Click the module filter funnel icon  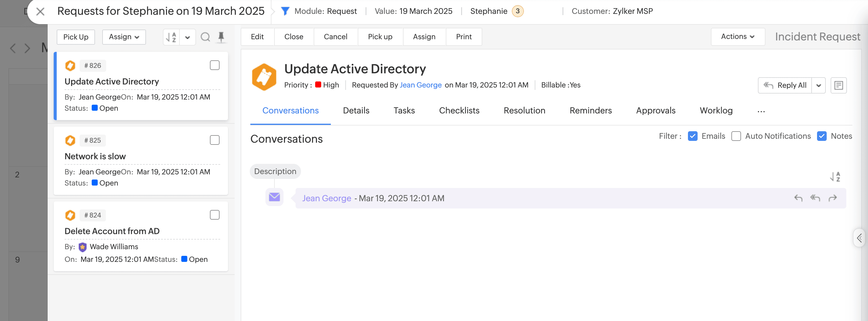pos(285,11)
